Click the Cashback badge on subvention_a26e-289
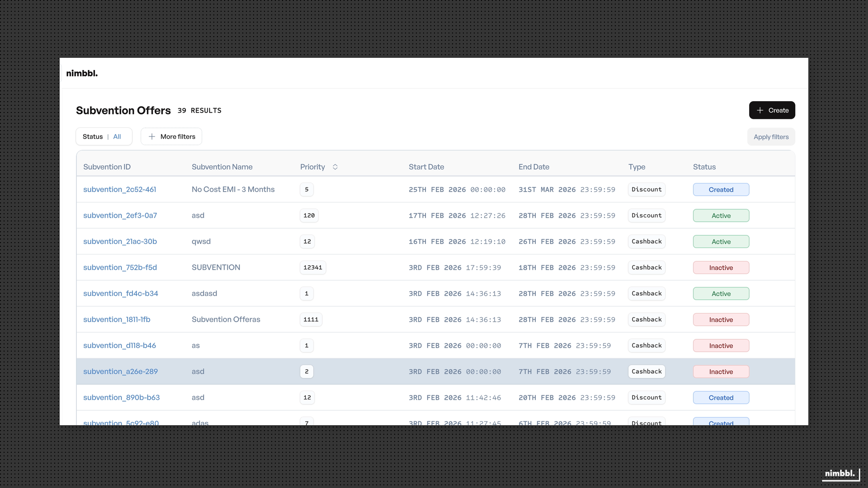The image size is (868, 488). 646,371
